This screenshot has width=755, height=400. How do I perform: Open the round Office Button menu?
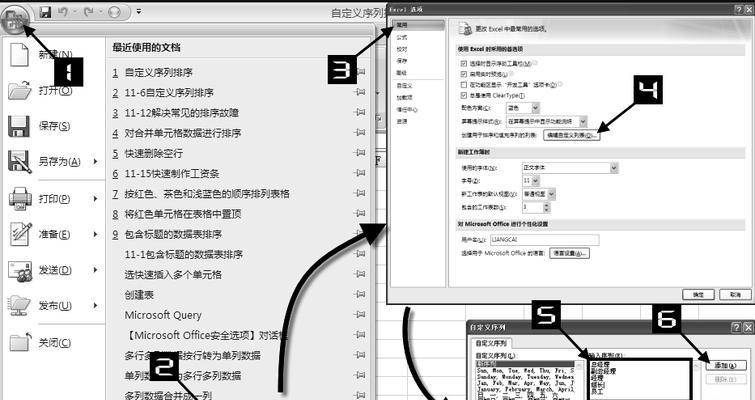click(x=15, y=18)
